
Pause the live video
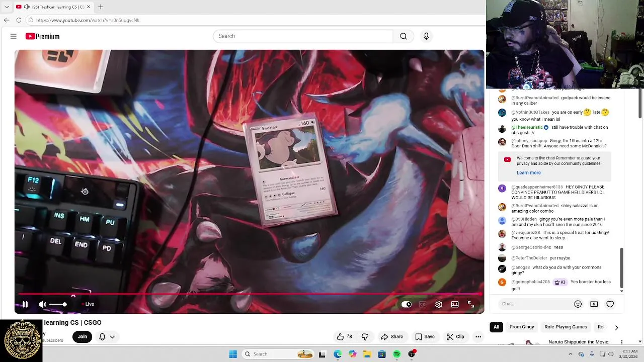pyautogui.click(x=25, y=304)
